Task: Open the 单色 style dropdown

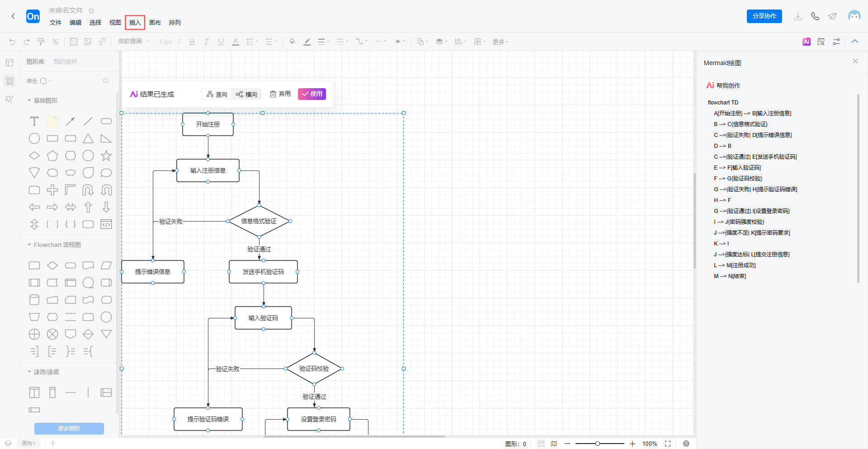Action: (x=40, y=81)
